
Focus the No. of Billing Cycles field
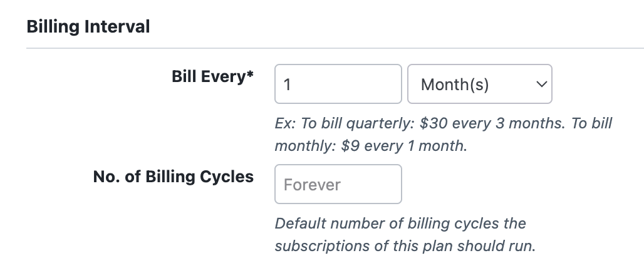(x=338, y=184)
